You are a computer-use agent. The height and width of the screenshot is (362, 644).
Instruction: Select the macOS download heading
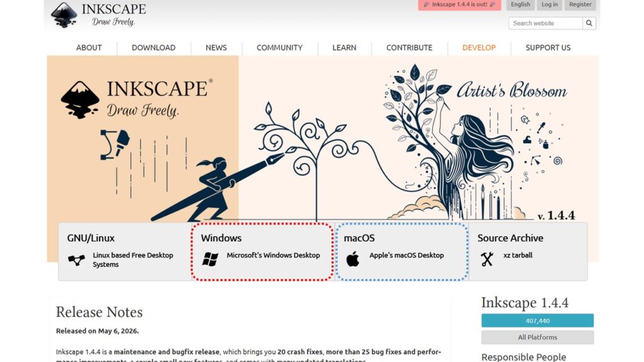point(359,238)
